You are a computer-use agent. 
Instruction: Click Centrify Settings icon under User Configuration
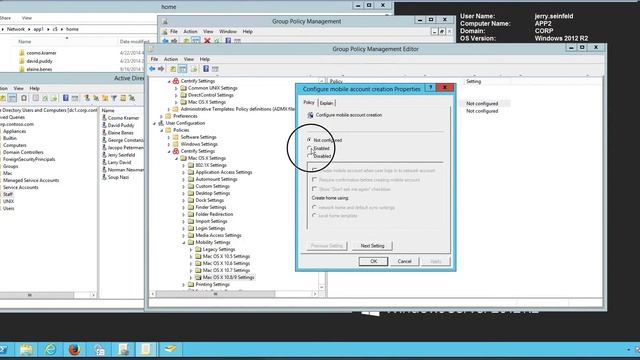coord(176,151)
